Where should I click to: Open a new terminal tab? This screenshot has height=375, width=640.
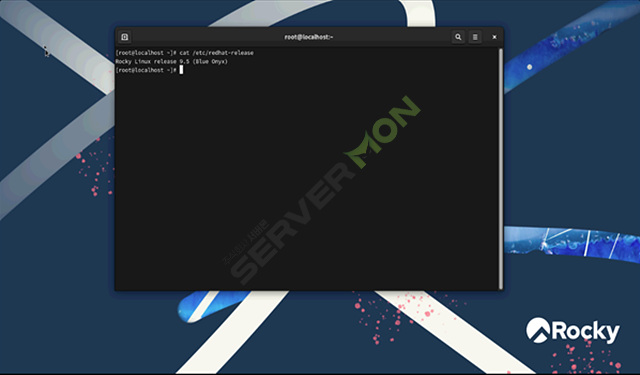pos(125,37)
